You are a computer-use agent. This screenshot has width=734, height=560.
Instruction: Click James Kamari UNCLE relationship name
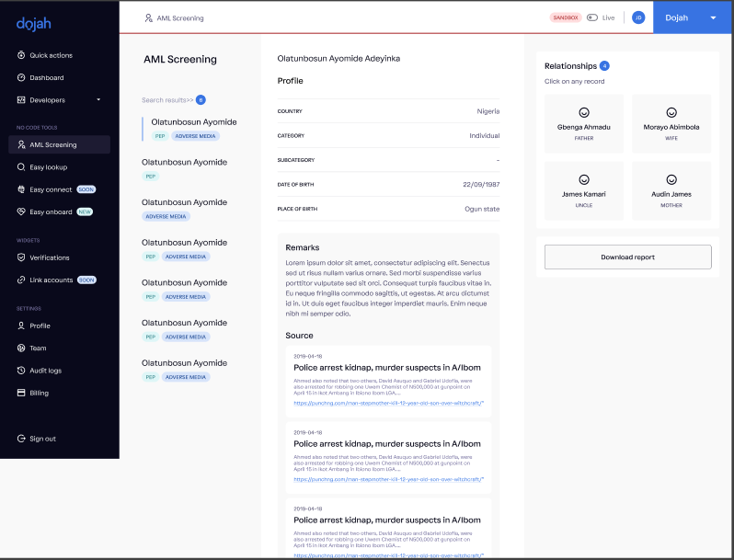click(x=584, y=194)
